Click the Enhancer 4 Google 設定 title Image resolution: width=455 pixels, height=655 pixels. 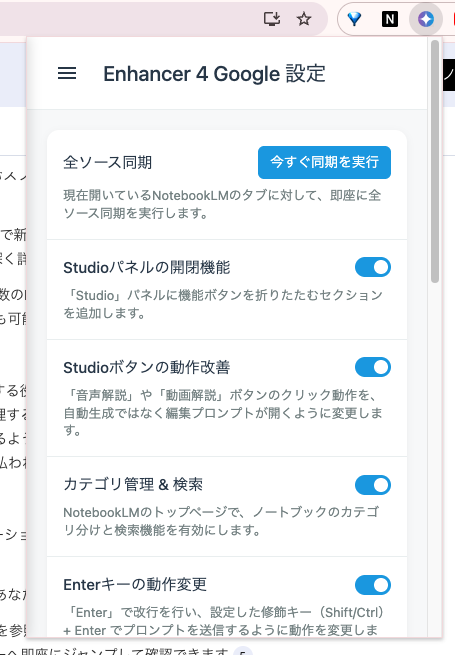214,74
